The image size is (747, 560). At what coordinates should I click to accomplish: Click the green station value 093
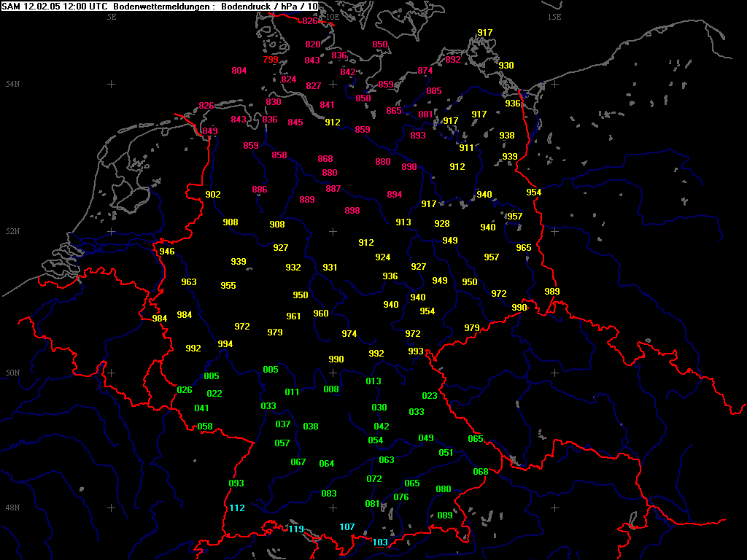(x=236, y=483)
